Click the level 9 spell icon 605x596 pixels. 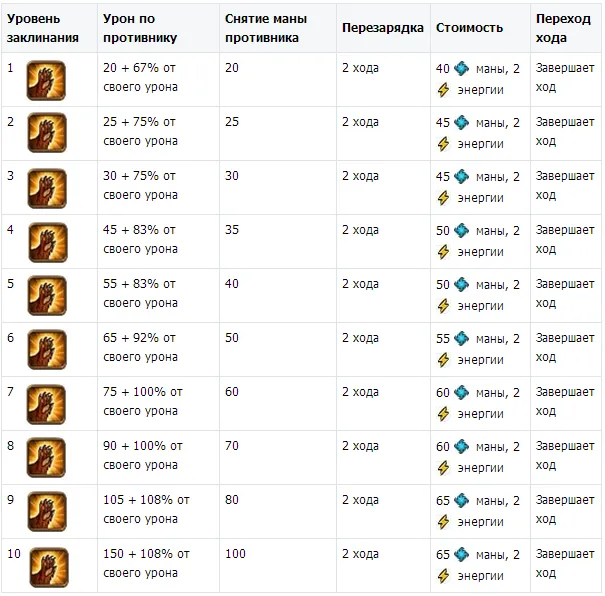click(47, 512)
